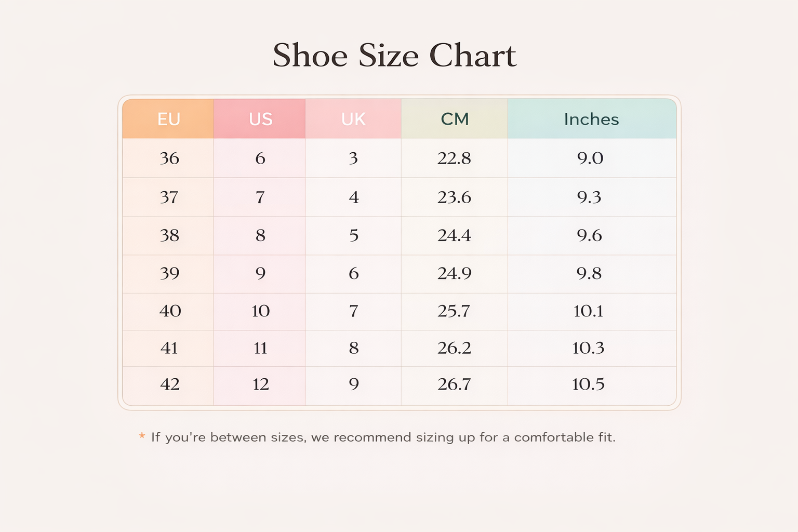Select the 10.5 inches cell

click(x=589, y=384)
